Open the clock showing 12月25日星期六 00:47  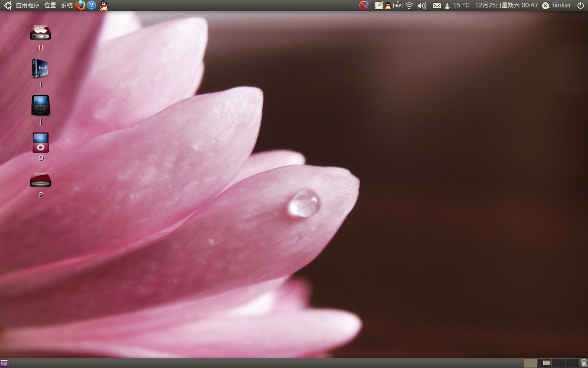(x=506, y=6)
